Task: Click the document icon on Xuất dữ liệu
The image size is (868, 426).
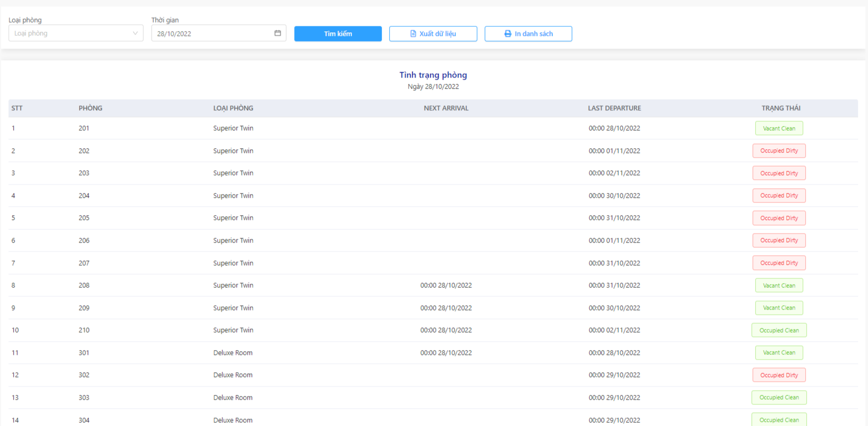Action: tap(413, 34)
